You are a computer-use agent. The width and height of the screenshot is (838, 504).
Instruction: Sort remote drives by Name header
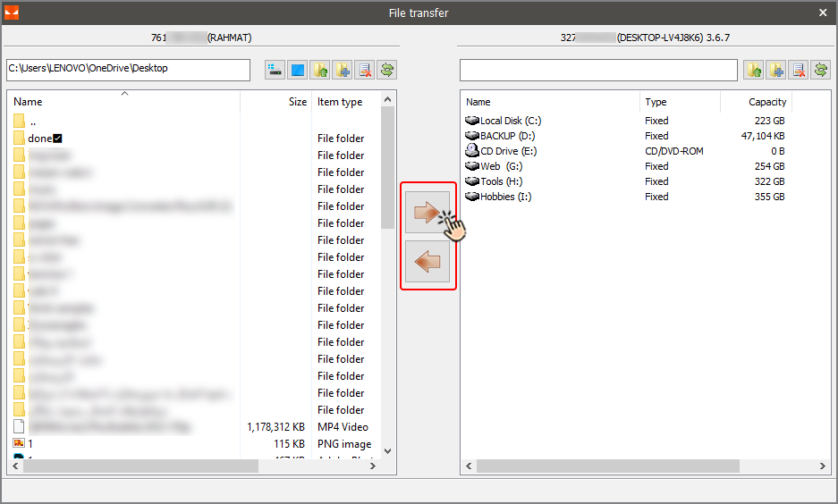[478, 102]
